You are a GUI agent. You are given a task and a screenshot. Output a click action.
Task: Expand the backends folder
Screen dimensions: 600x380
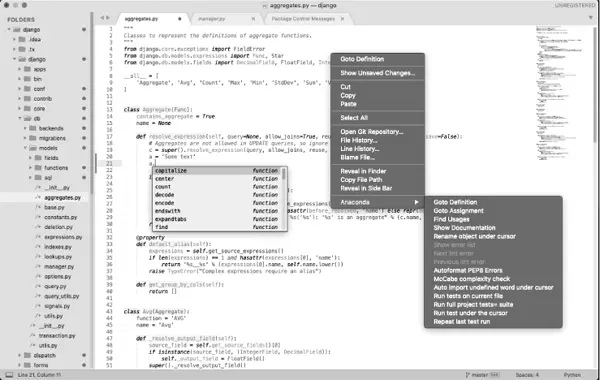click(25, 128)
